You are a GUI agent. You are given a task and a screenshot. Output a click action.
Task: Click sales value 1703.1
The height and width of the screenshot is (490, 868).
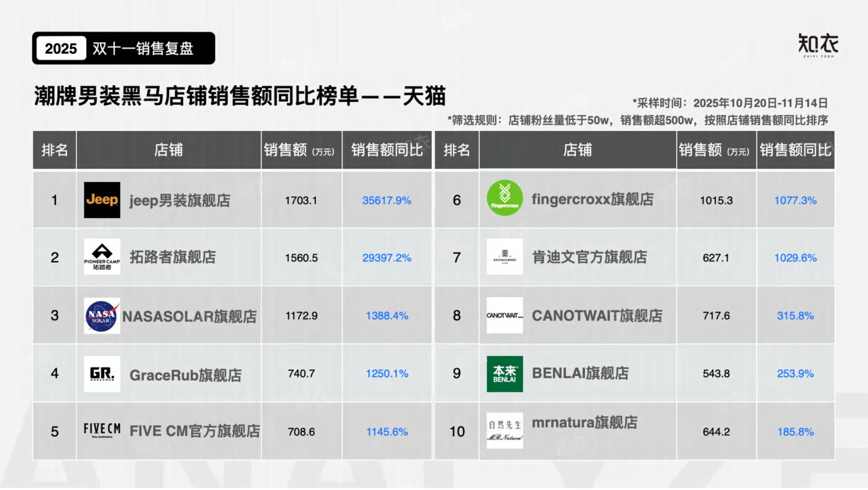[x=301, y=201]
